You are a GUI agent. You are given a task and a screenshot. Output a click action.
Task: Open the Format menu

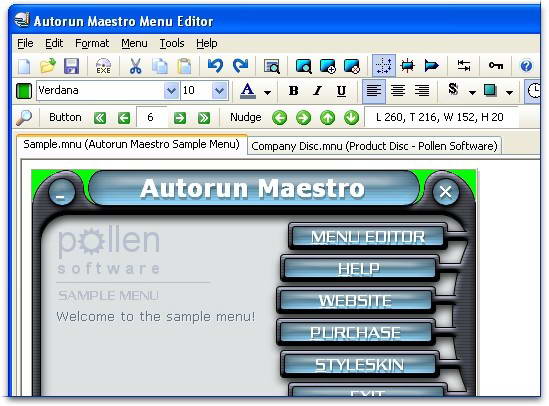click(92, 43)
